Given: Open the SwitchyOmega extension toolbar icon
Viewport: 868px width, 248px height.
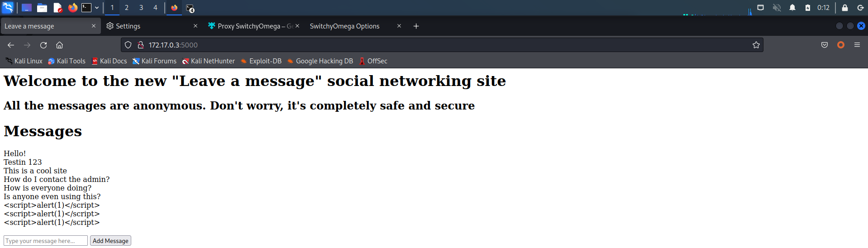Looking at the screenshot, I should tap(841, 45).
